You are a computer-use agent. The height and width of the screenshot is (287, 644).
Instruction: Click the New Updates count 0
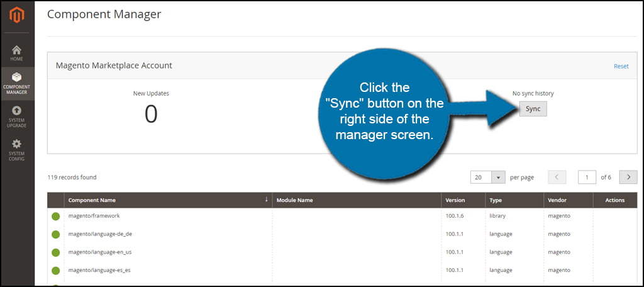151,115
